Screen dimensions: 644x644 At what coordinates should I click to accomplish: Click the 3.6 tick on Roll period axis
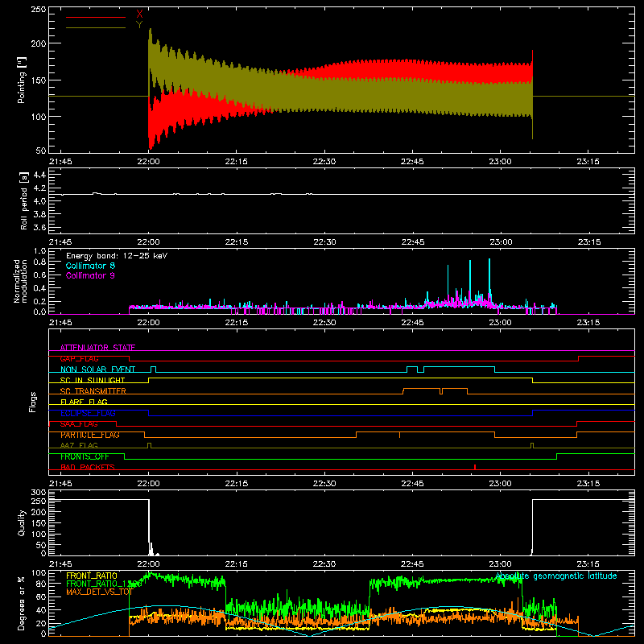(x=39, y=227)
